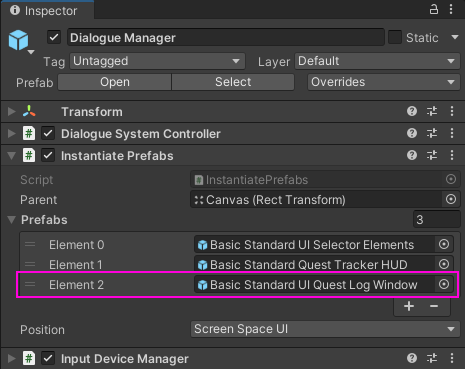This screenshot has height=369, width=465.
Task: Click the Dialogue Manager cube icon
Action: (x=19, y=40)
